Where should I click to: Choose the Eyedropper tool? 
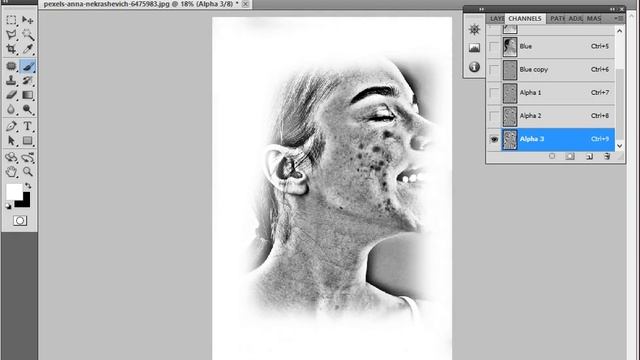(27, 49)
